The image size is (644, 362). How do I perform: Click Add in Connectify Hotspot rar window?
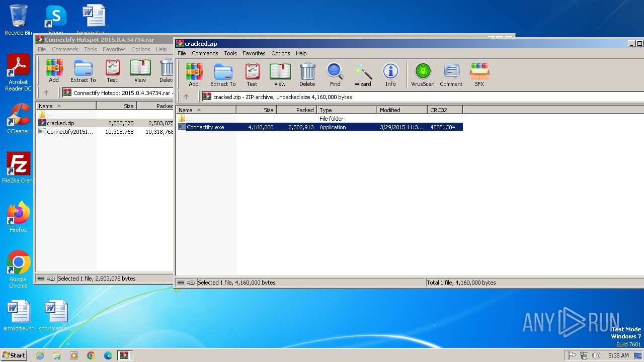(54, 70)
